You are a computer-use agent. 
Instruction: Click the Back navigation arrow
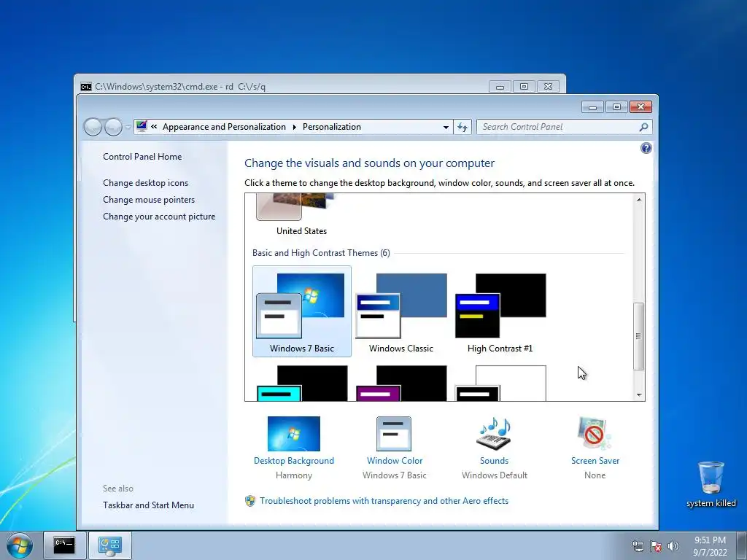[93, 127]
